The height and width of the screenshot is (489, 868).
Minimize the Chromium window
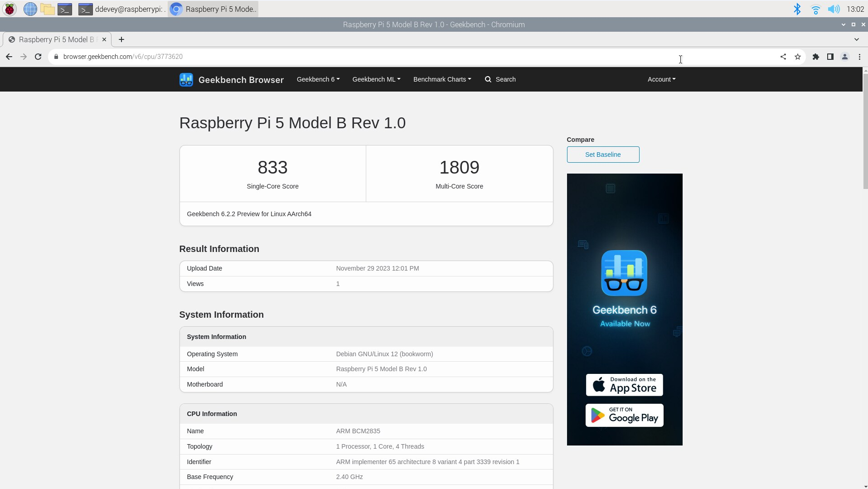pyautogui.click(x=843, y=24)
